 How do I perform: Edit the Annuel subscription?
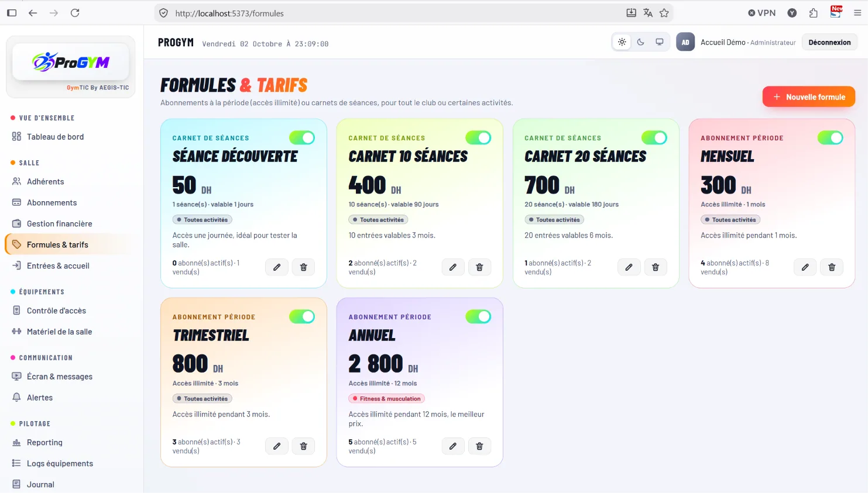(x=453, y=446)
